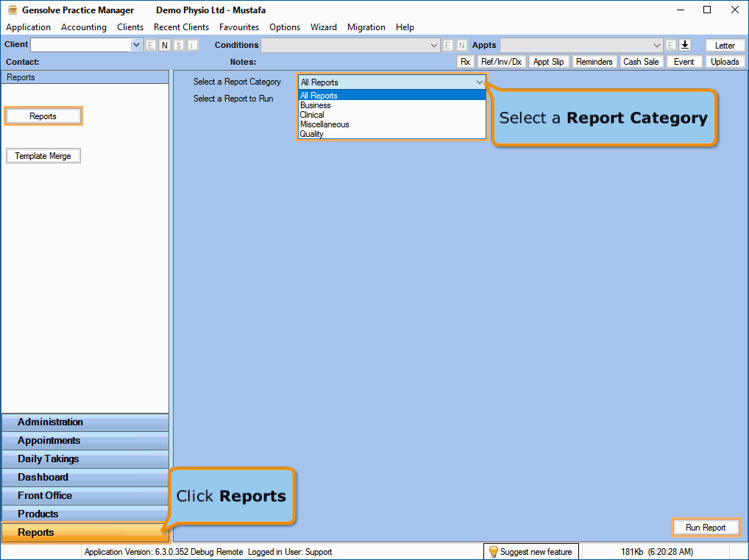This screenshot has height=560, width=749.
Task: Click the Gensolve Practice Manager app icon
Action: [13, 10]
